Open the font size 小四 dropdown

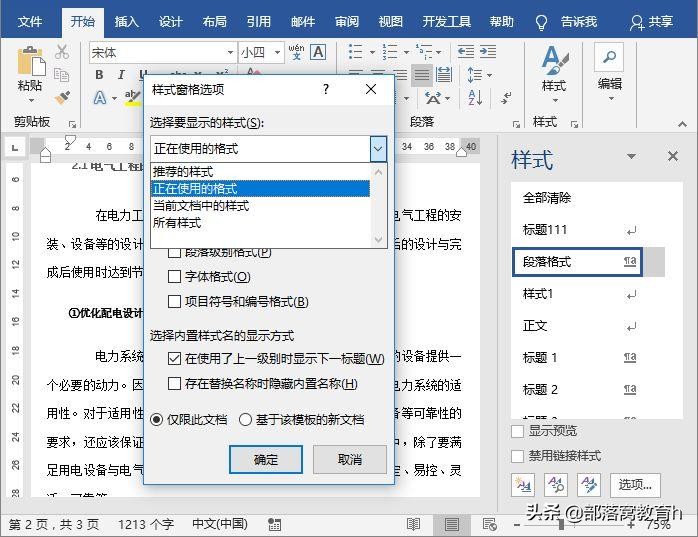pyautogui.click(x=277, y=53)
